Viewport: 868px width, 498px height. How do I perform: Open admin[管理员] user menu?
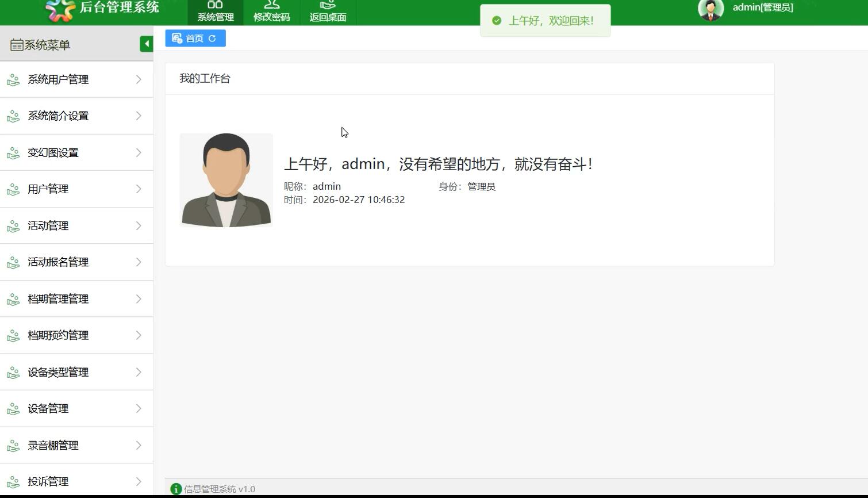point(763,7)
